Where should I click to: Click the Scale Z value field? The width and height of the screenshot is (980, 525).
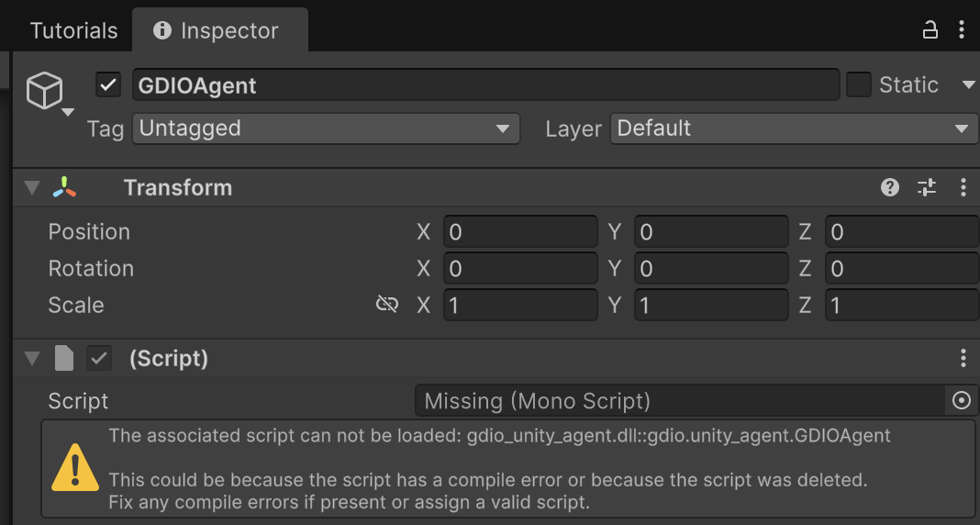(903, 305)
